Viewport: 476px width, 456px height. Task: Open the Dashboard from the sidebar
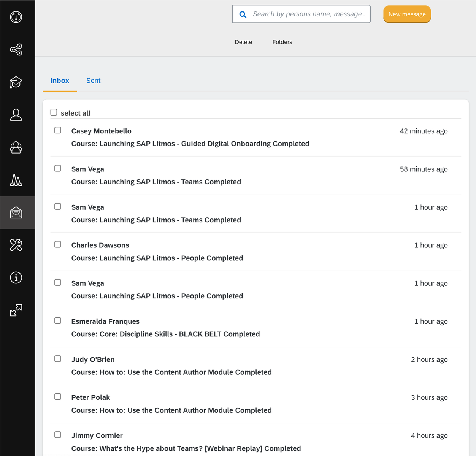16,17
